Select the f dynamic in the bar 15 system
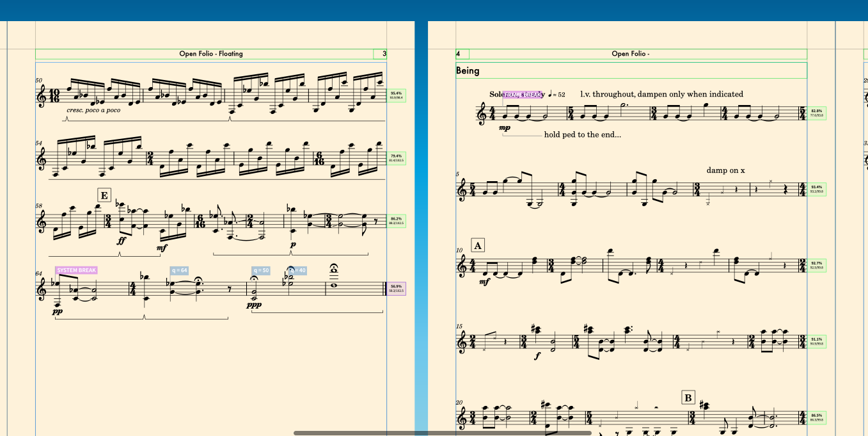This screenshot has width=868, height=436. pyautogui.click(x=537, y=356)
